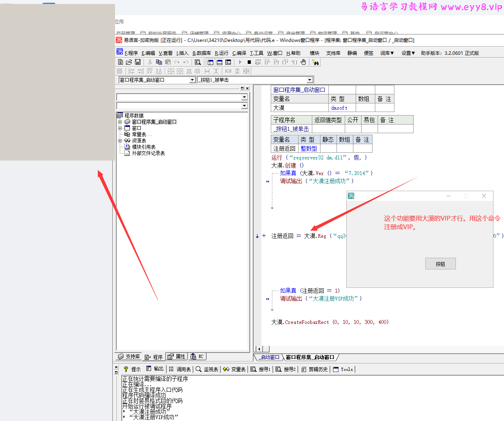The width and height of the screenshot is (504, 421).
Task: Close the left panel with its X button
Action: tap(247, 88)
